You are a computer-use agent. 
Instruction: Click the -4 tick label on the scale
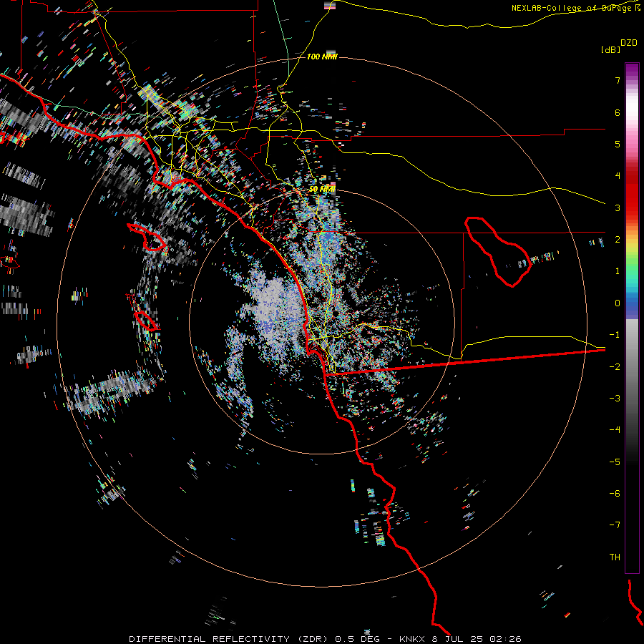tap(615, 430)
